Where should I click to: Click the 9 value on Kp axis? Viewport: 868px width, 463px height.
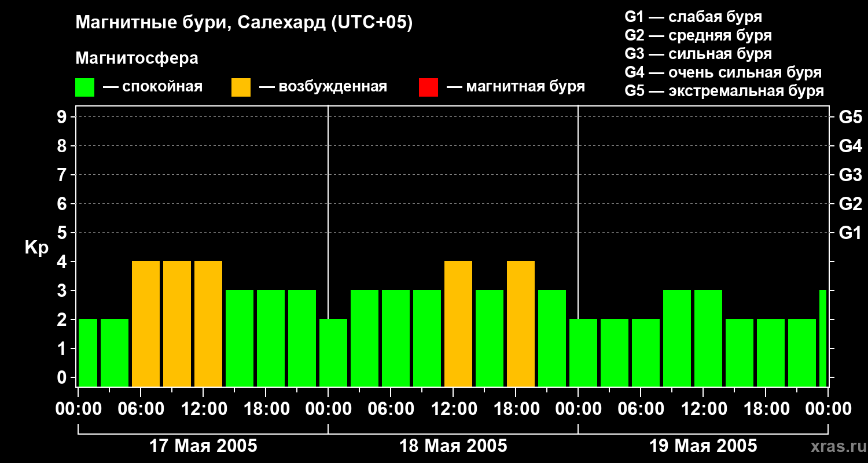[63, 117]
